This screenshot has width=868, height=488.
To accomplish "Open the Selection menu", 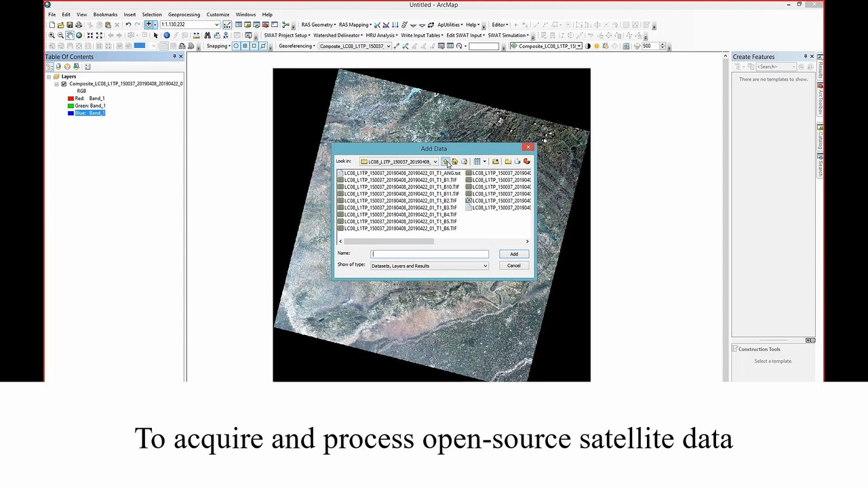I will click(152, 14).
